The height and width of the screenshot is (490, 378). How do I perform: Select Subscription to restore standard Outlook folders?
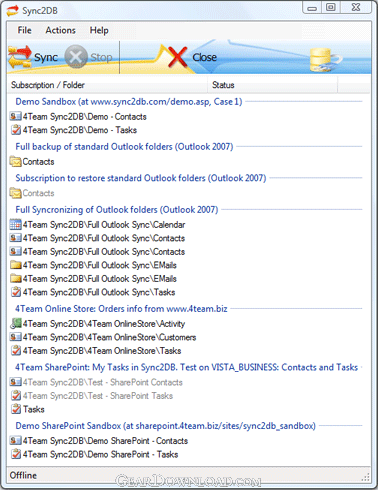[141, 178]
